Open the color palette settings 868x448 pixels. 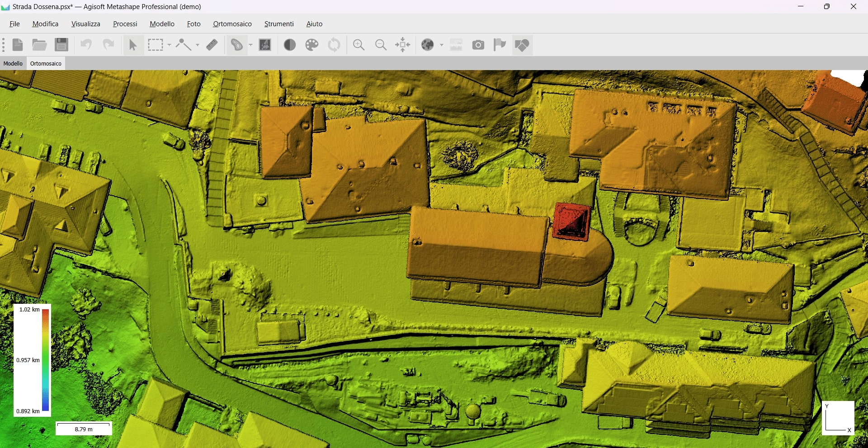click(x=312, y=45)
